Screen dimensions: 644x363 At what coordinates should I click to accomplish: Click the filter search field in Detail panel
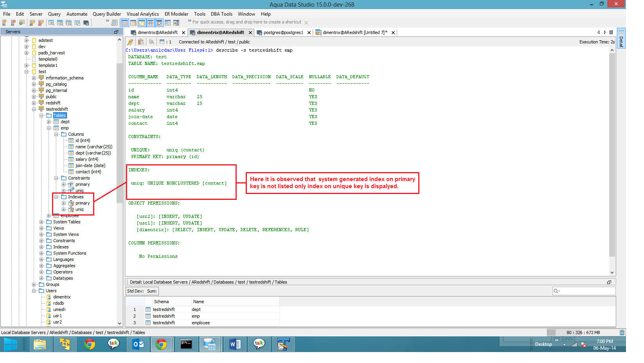[x=584, y=291]
